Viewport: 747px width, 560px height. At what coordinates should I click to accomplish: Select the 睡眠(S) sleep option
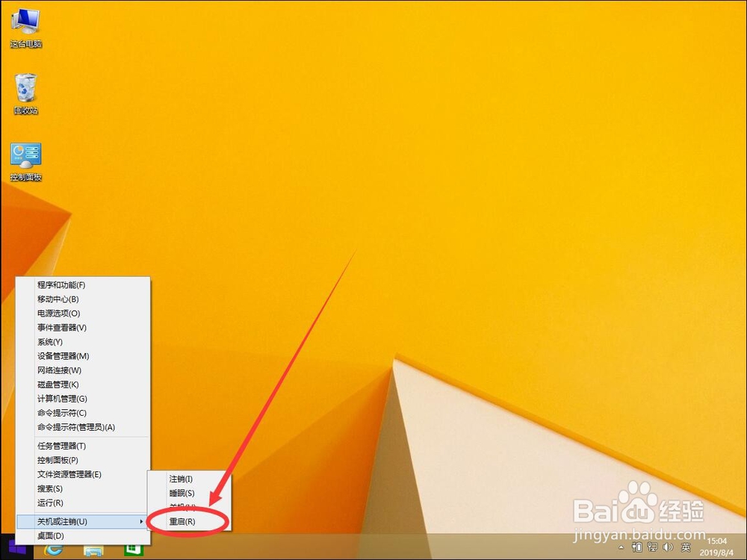coord(182,492)
